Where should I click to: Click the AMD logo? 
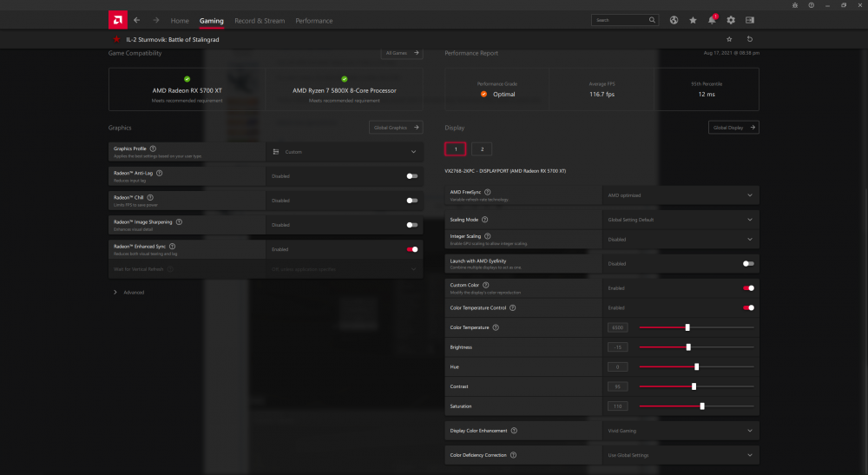117,20
